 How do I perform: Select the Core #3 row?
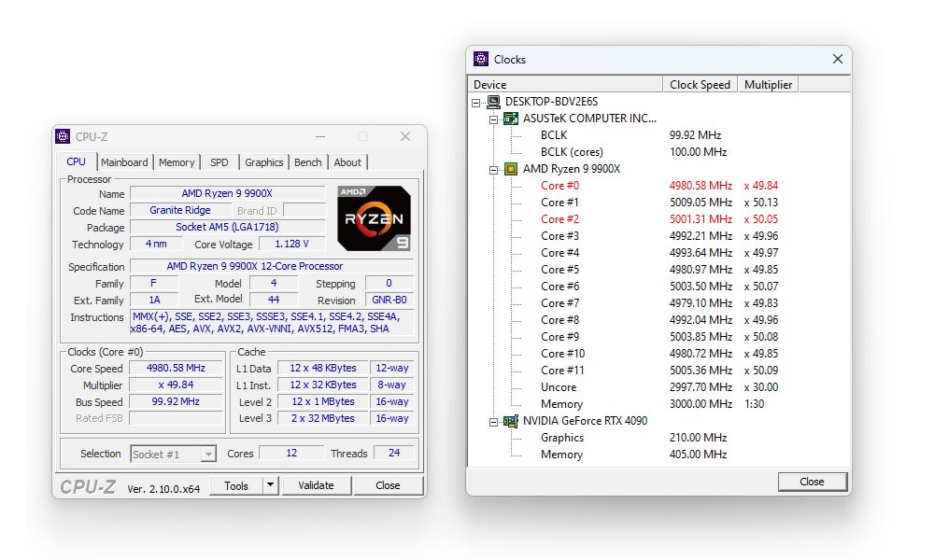click(659, 235)
